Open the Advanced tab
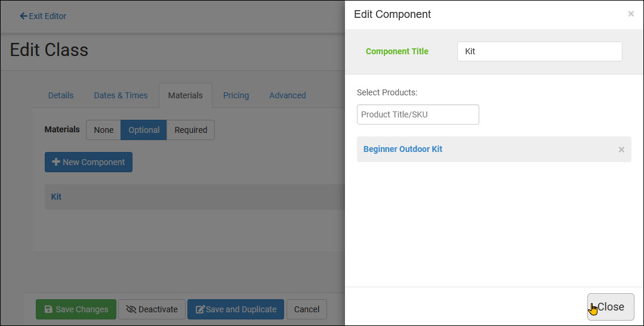644x326 pixels. [288, 95]
